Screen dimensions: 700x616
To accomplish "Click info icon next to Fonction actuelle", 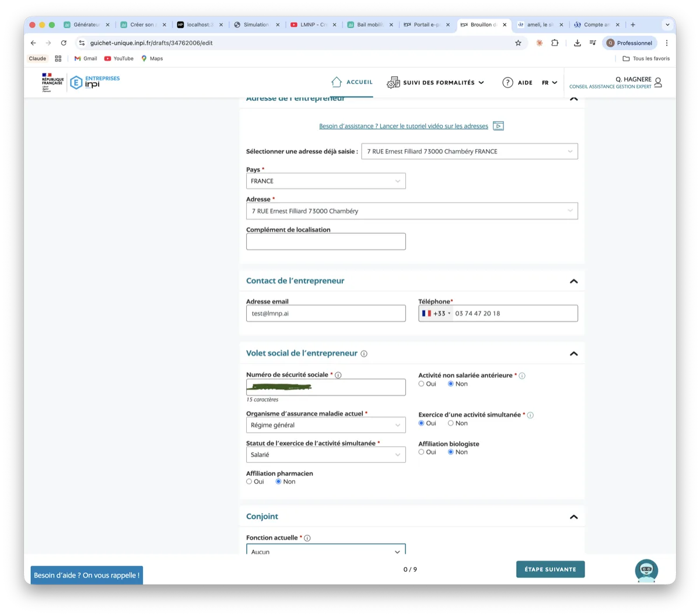I will click(307, 538).
